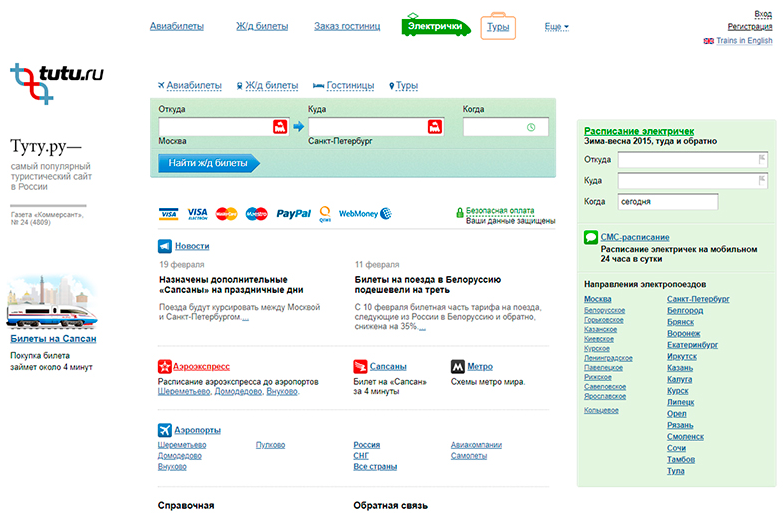Click schedule Откуда input field
Screen dimensions: 783x516
click(x=693, y=160)
